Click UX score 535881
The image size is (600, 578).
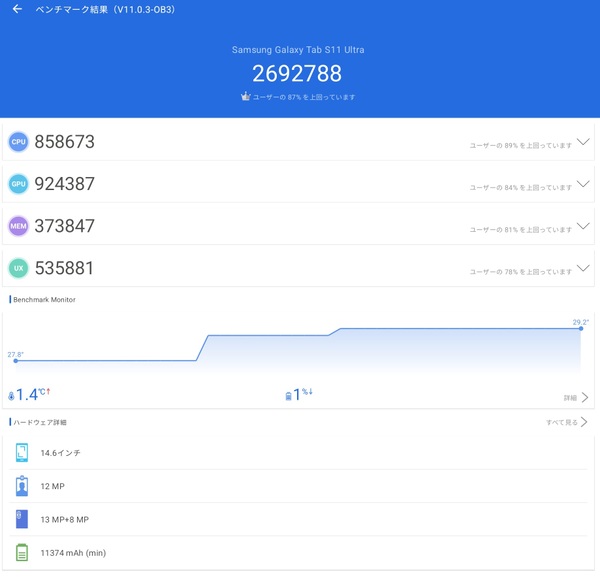click(x=64, y=268)
